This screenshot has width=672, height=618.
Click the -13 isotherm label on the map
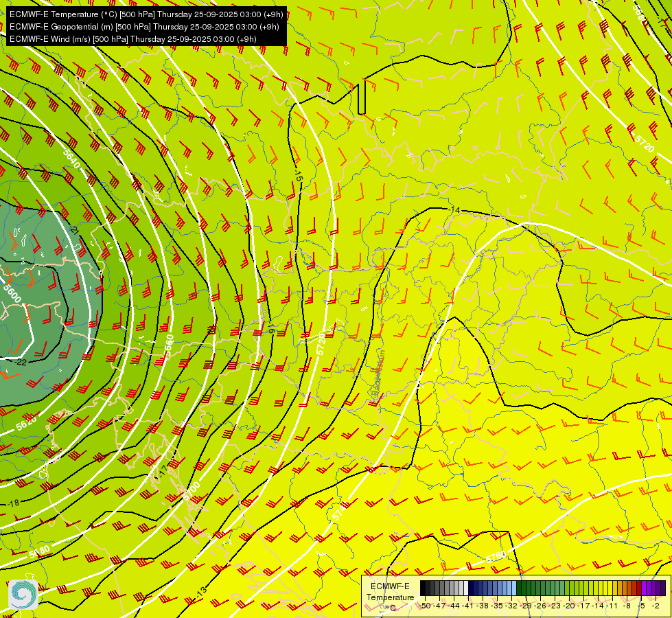(x=201, y=592)
